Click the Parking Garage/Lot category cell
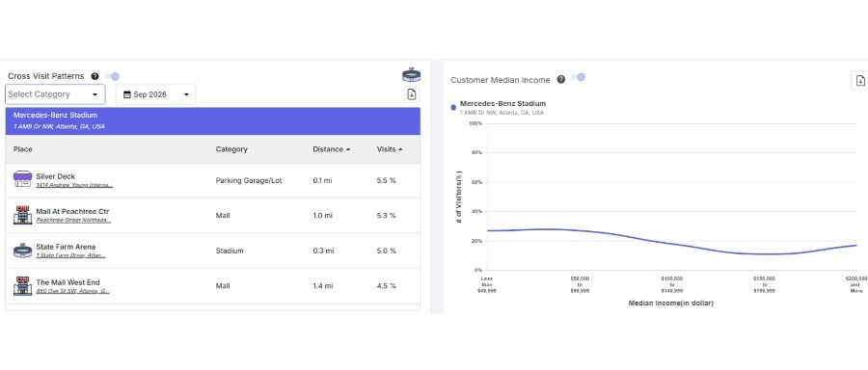Image resolution: width=868 pixels, height=370 pixels. (x=249, y=180)
